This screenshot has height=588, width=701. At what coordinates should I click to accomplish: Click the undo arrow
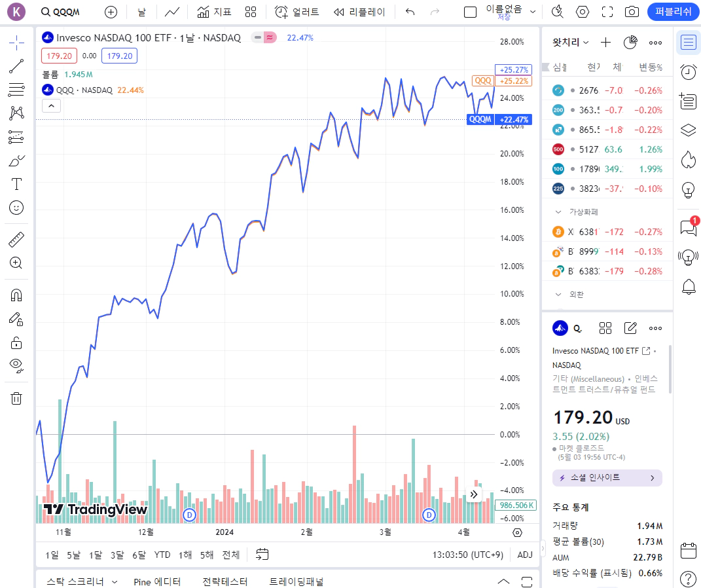(x=410, y=12)
